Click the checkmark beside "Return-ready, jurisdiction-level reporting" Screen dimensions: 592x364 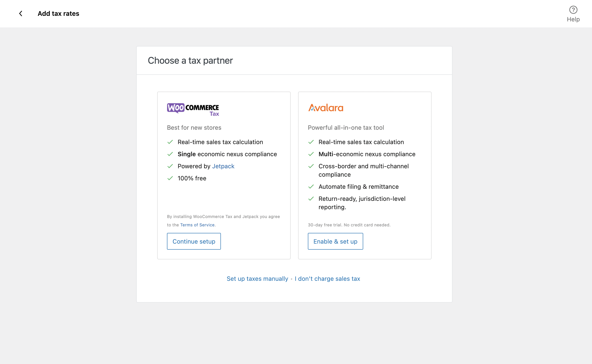point(311,199)
